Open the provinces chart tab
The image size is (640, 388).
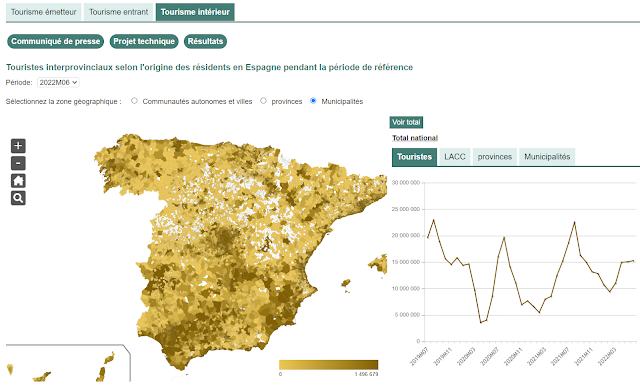click(x=495, y=157)
